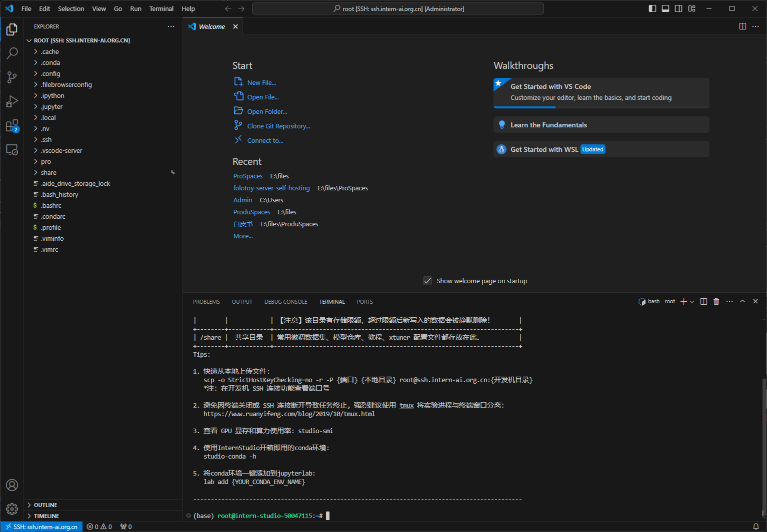Switch to the PROBLEMS panel tab

206,302
